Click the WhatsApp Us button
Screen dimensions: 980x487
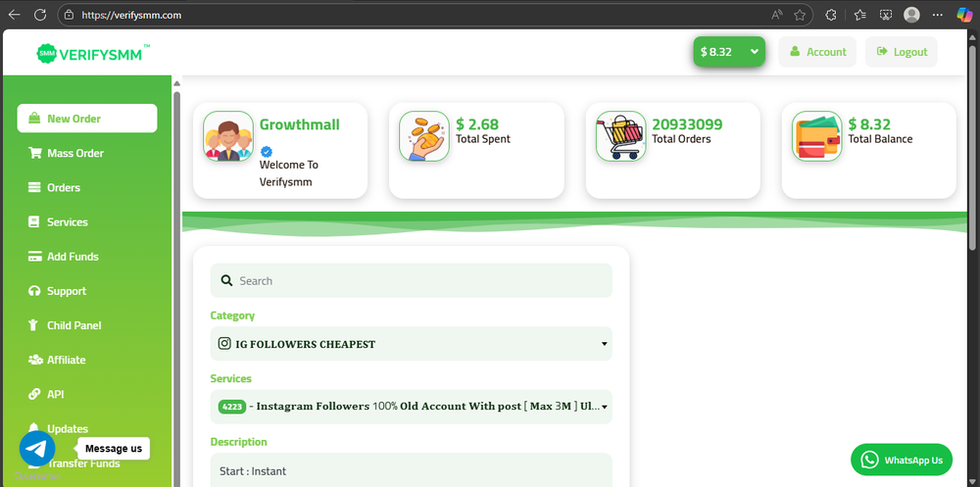click(902, 460)
